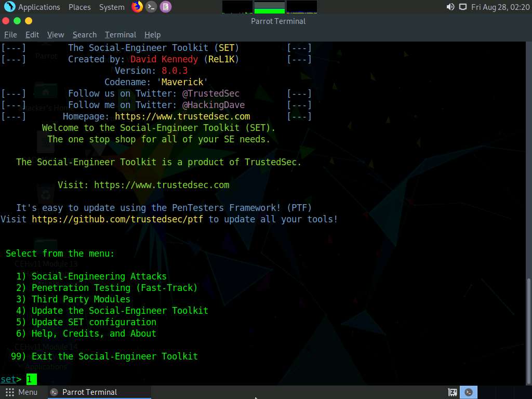Open the File menu of Parrot Terminal
Screen dimensions: 532x399
tap(10, 35)
